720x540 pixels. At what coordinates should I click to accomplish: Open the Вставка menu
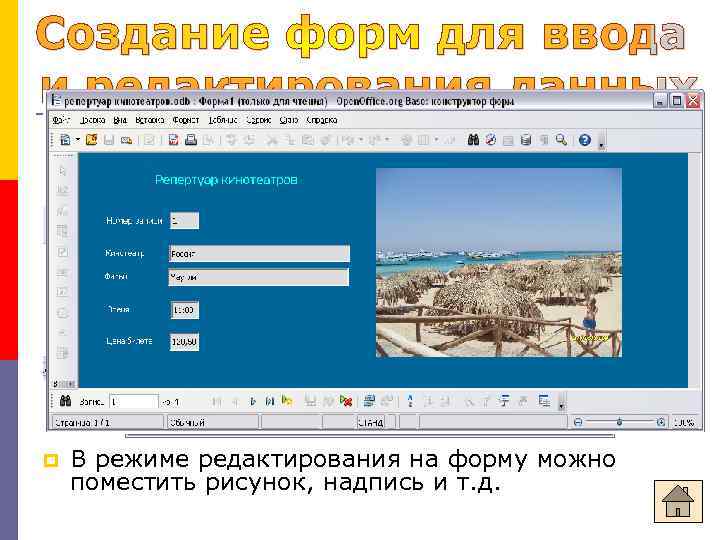[150, 120]
